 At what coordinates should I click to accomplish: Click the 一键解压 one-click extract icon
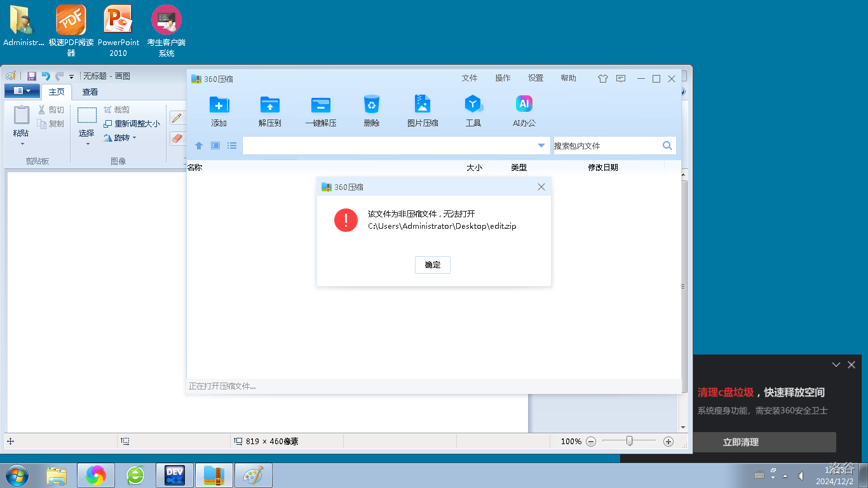[x=321, y=105]
